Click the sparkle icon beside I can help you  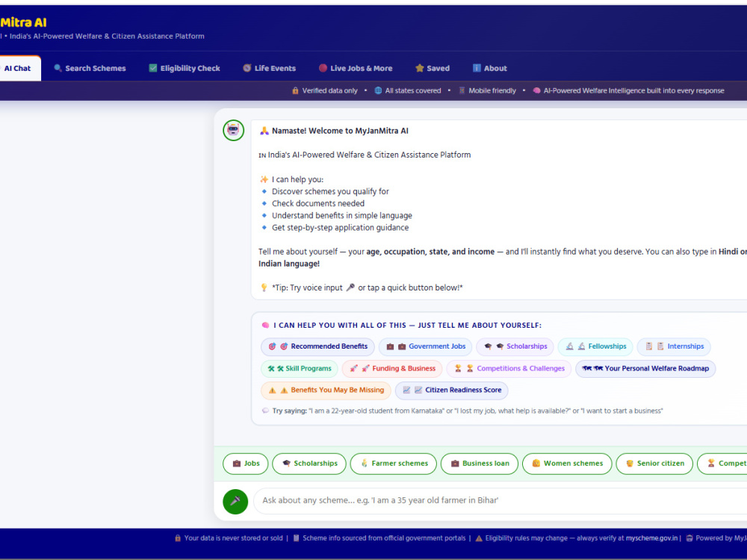click(264, 179)
